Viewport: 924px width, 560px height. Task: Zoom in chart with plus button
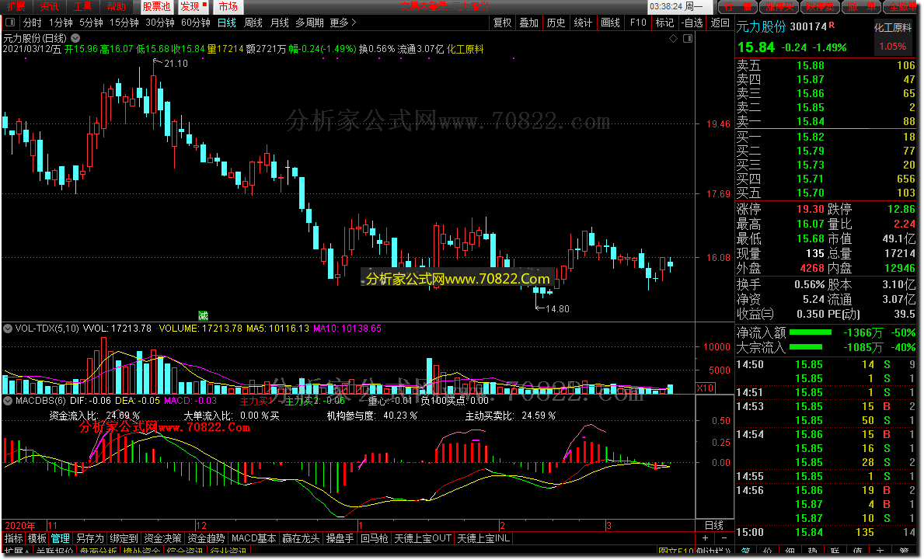click(706, 538)
